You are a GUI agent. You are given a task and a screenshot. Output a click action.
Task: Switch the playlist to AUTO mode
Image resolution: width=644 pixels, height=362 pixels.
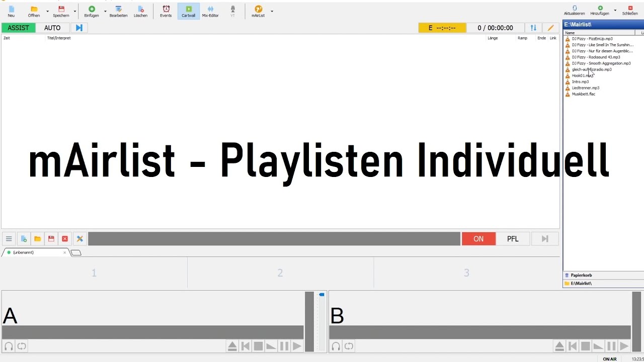pyautogui.click(x=52, y=28)
